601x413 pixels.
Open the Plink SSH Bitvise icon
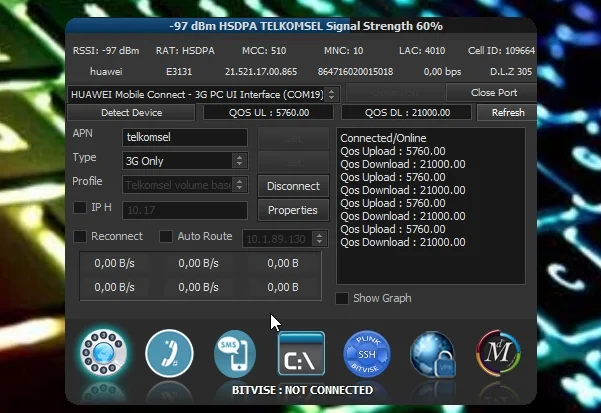coord(367,354)
